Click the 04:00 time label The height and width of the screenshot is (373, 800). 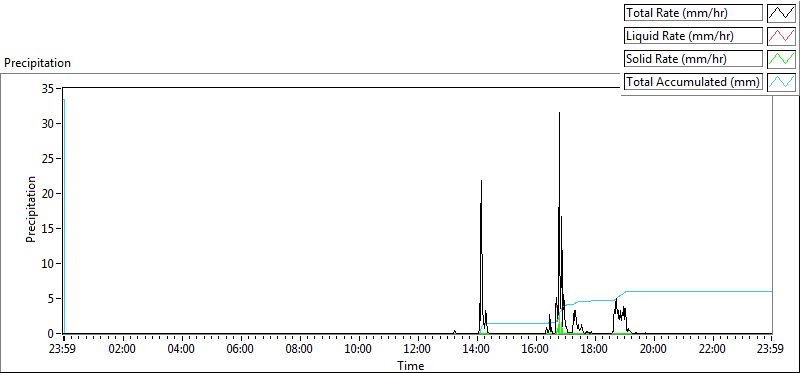[182, 350]
